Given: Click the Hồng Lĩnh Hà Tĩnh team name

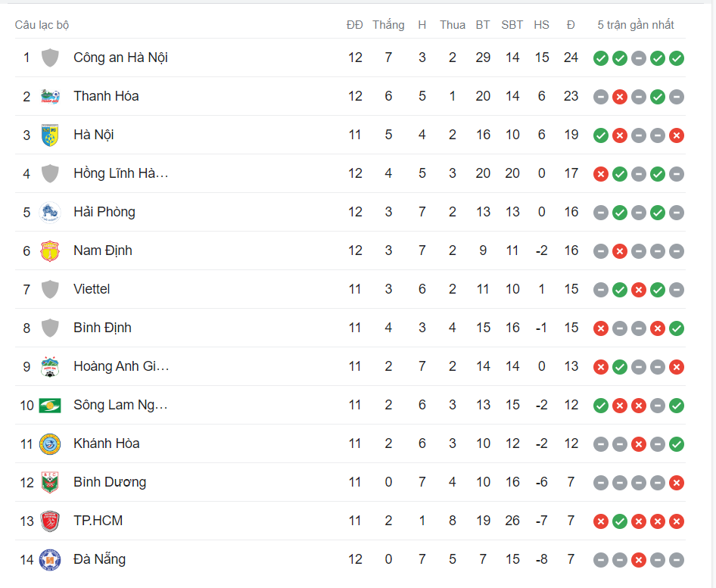Looking at the screenshot, I should coord(120,173).
